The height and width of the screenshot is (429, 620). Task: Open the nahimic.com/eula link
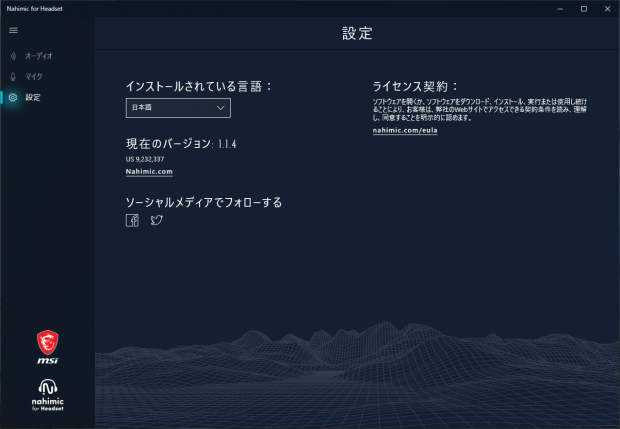[x=405, y=130]
